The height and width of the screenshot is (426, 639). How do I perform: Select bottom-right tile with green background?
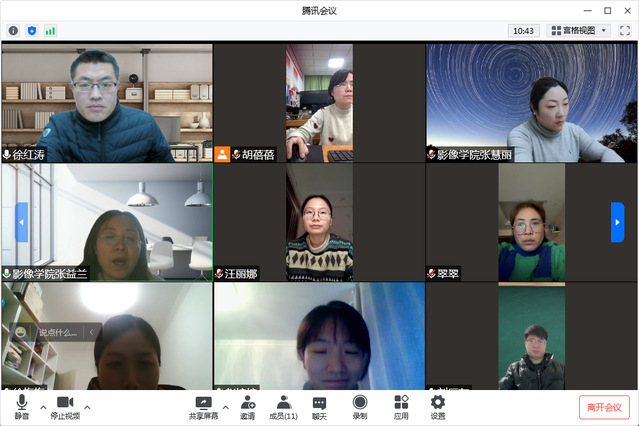click(x=531, y=336)
